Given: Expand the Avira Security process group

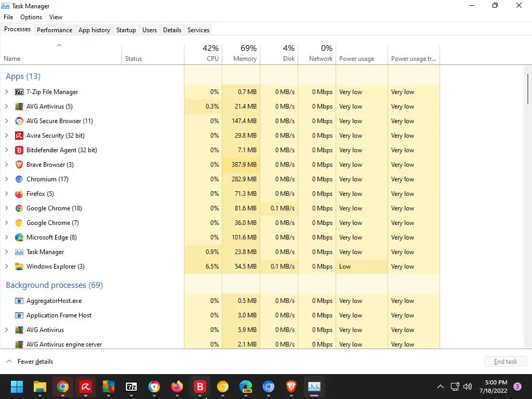Looking at the screenshot, I should click(6, 136).
